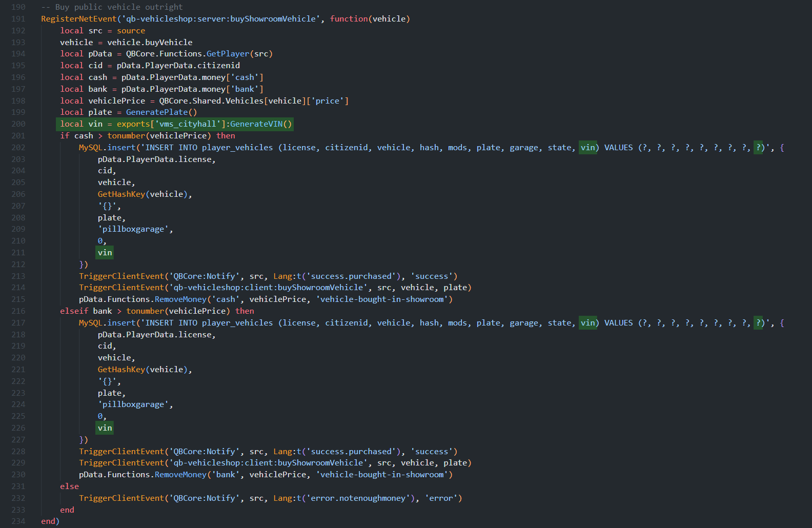Click RemoveMoney on line 230

click(180, 475)
